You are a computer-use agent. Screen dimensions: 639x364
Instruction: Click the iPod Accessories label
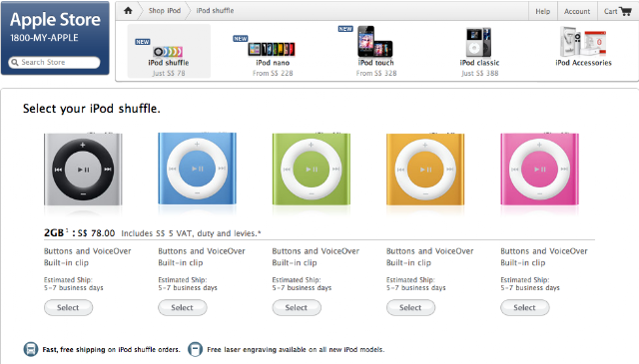(x=583, y=63)
